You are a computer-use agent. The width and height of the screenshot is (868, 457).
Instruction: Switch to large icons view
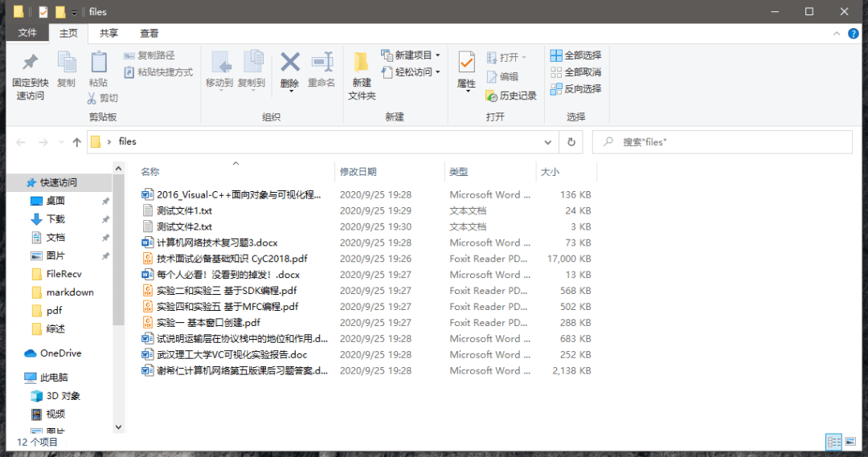(x=850, y=442)
